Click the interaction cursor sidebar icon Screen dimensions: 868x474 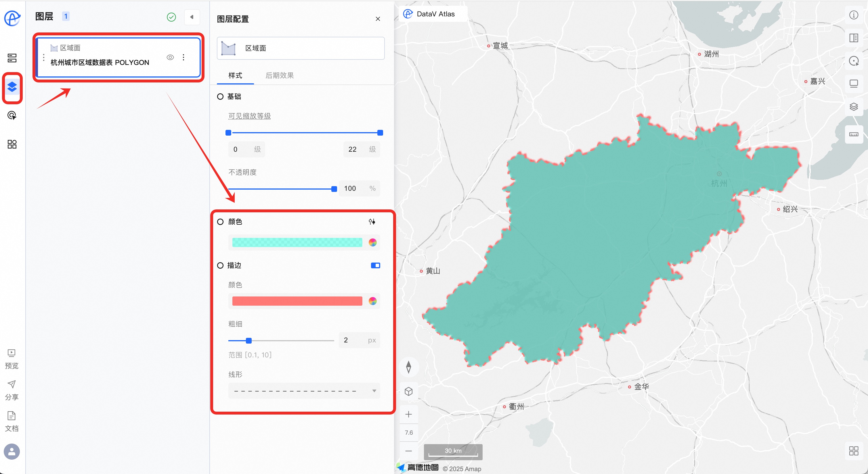pyautogui.click(x=12, y=115)
